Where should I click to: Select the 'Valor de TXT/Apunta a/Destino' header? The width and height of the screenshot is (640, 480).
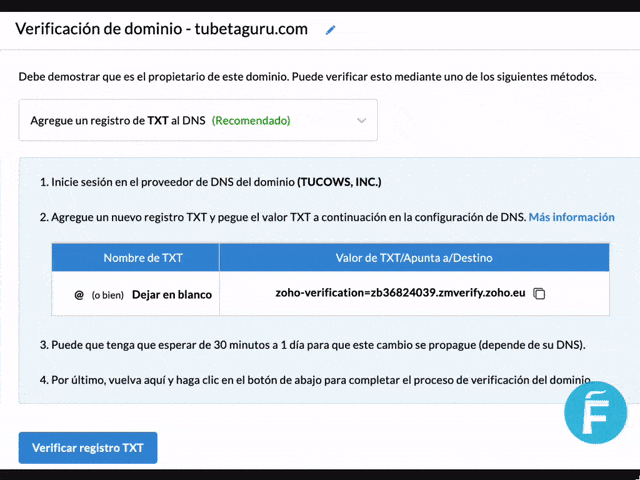[414, 258]
